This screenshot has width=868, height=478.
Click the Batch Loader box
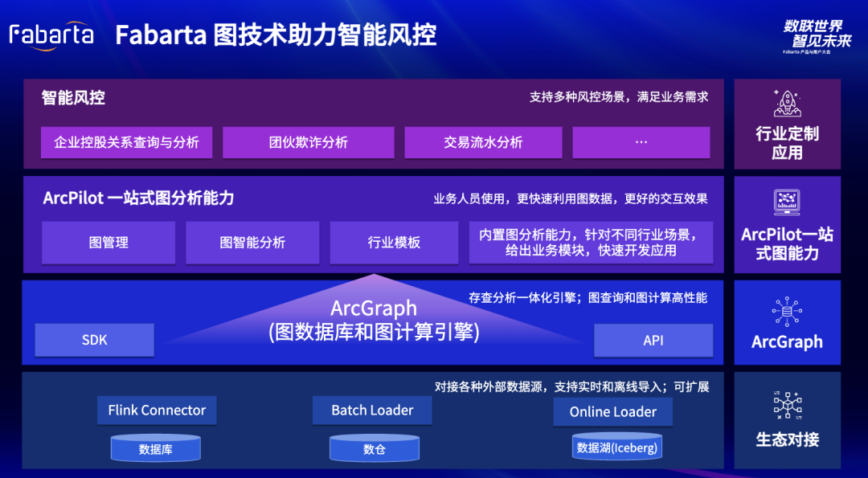[372, 411]
